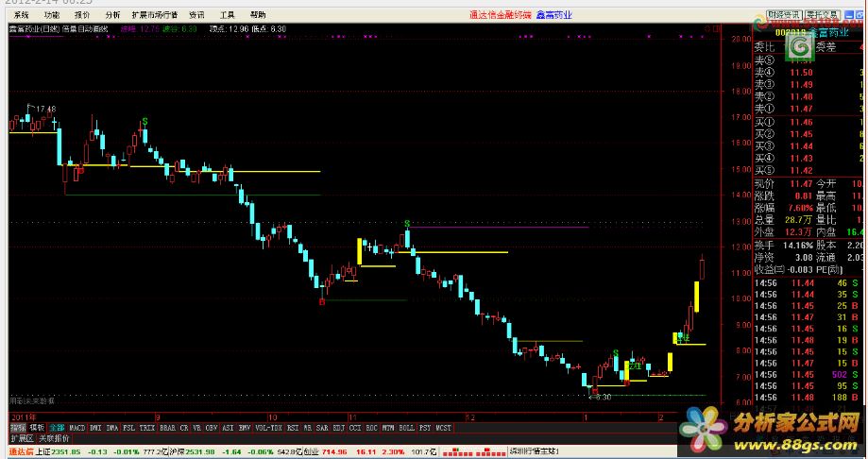Switch to the 模板 tab

pos(37,428)
